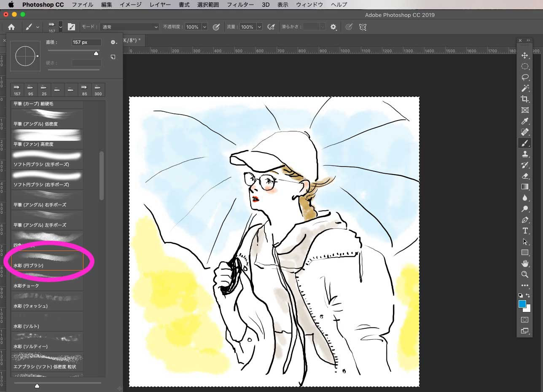Select the Gradient tool

tap(525, 187)
